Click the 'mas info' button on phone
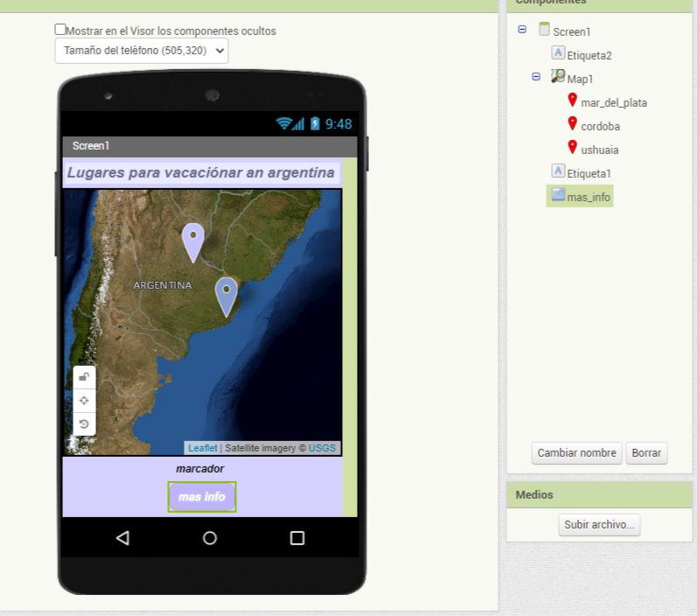Image resolution: width=697 pixels, height=616 pixels. click(x=202, y=497)
